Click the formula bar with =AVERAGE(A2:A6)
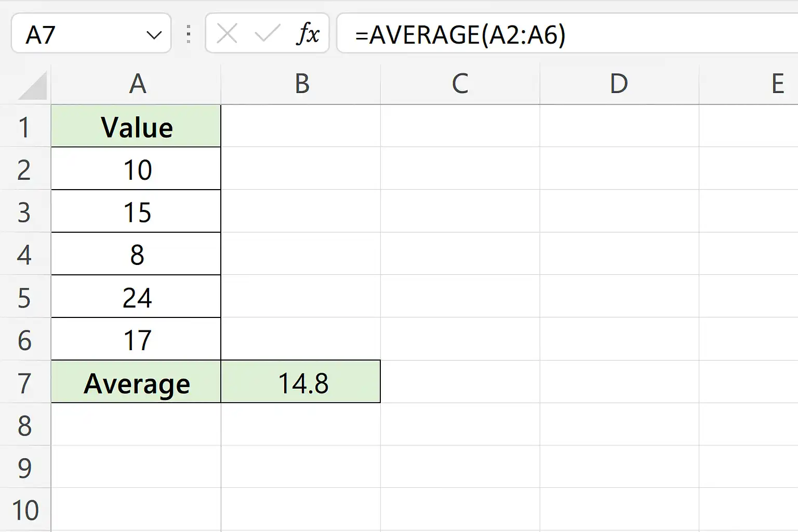Screen dimensions: 798x532 click(567, 34)
